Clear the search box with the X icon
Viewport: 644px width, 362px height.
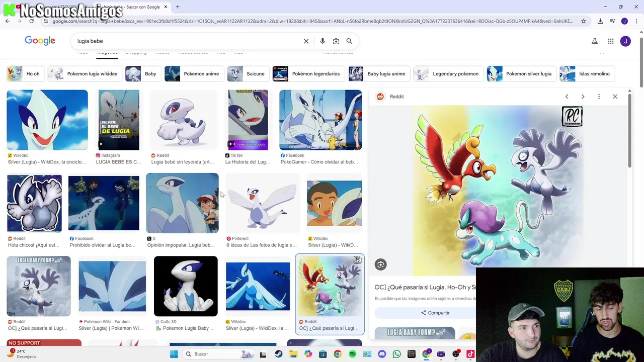[x=306, y=41]
